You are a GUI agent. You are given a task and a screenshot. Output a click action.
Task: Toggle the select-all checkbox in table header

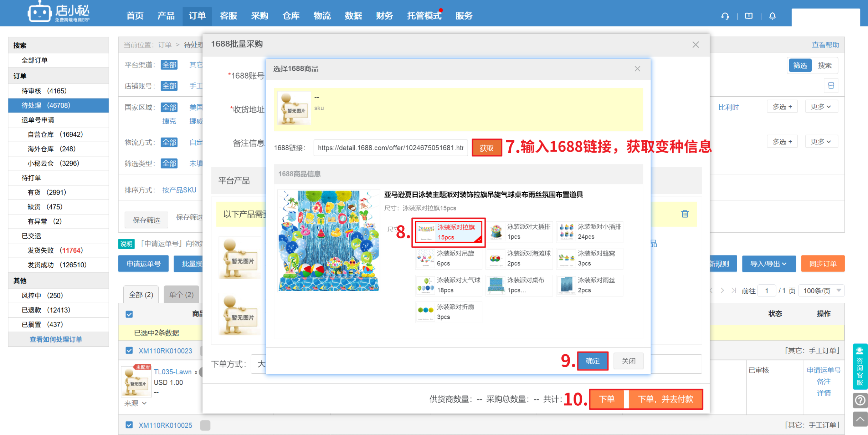[129, 314]
